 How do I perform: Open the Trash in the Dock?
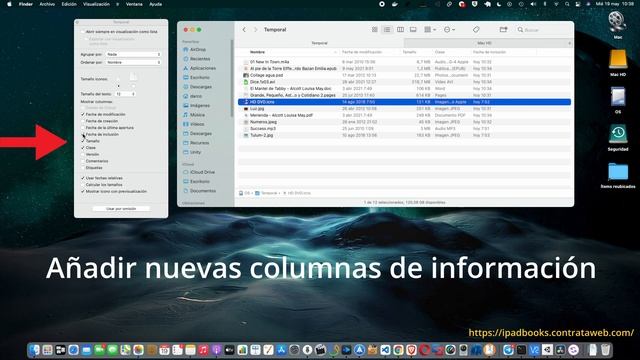pyautogui.click(x=606, y=350)
